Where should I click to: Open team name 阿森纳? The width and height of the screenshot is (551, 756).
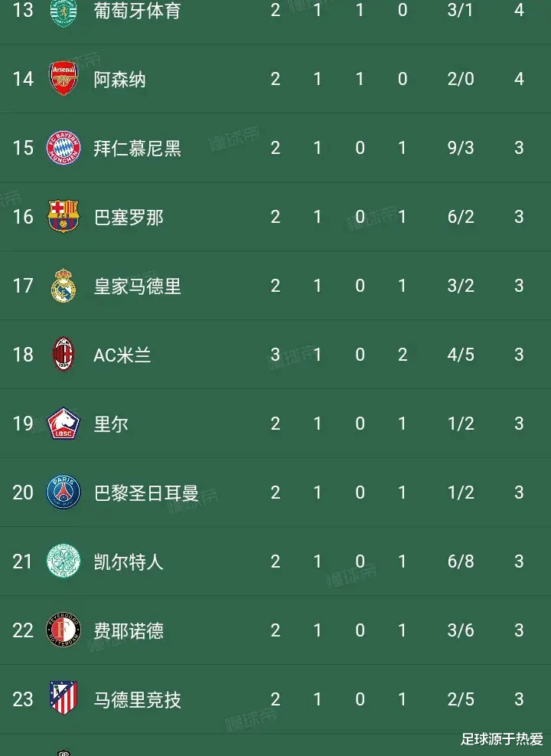click(x=119, y=79)
